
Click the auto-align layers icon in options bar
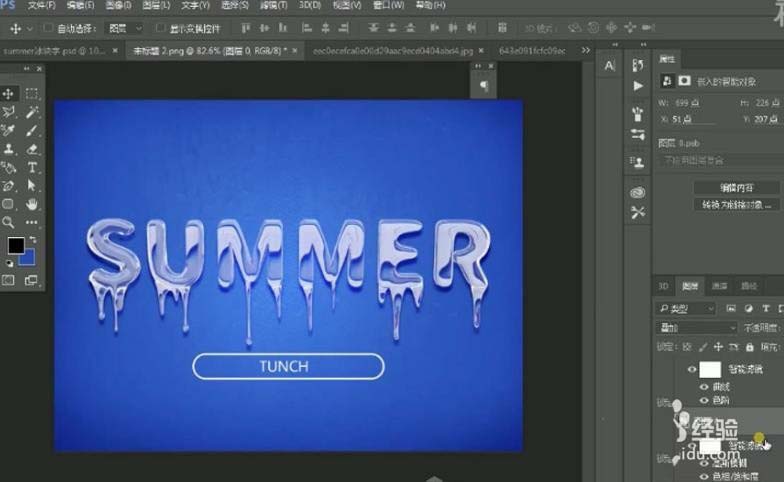[x=502, y=28]
